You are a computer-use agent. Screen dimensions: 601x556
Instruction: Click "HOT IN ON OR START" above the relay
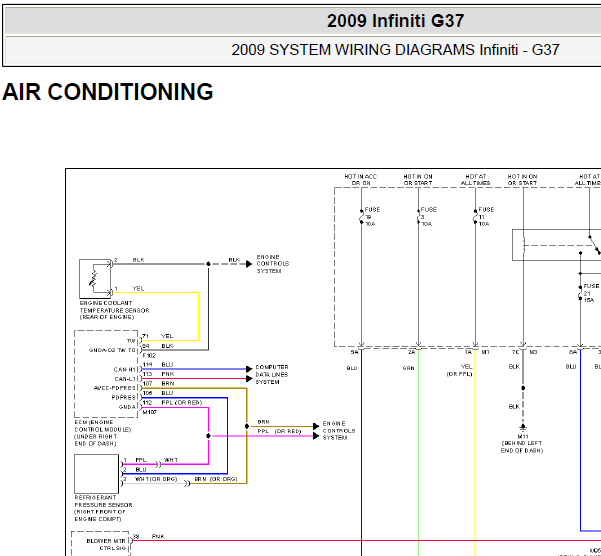(x=522, y=180)
